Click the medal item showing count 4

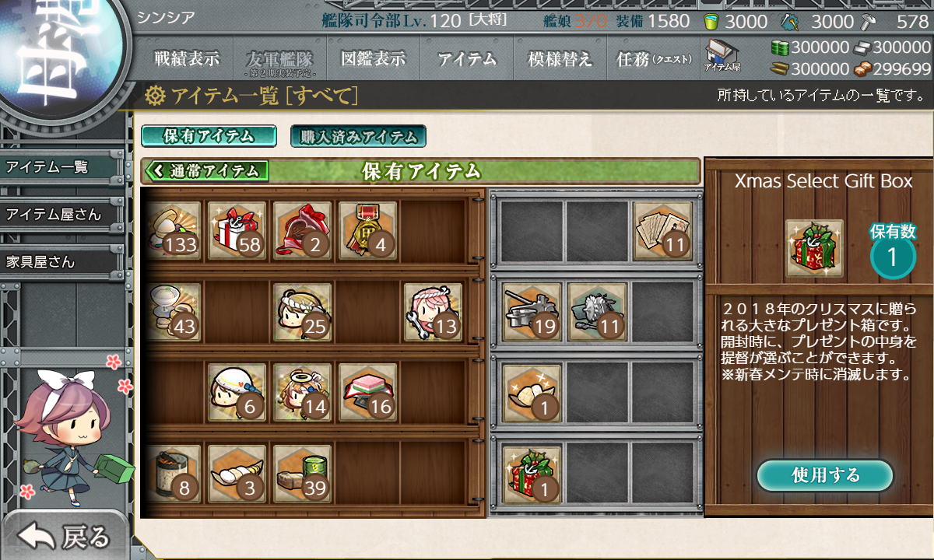(x=367, y=230)
